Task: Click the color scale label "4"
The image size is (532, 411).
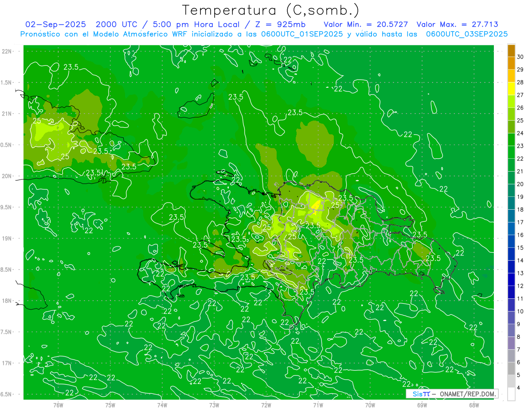Action: (x=519, y=388)
